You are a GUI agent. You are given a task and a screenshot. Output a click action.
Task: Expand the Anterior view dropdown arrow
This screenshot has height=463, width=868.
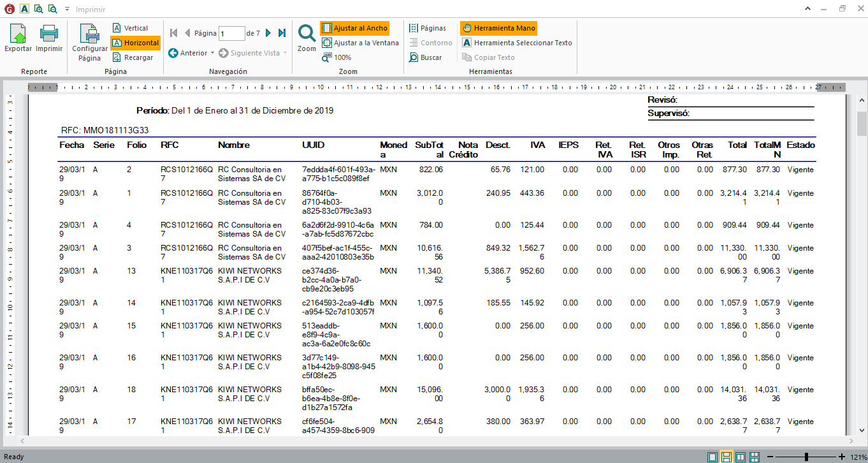click(213, 53)
